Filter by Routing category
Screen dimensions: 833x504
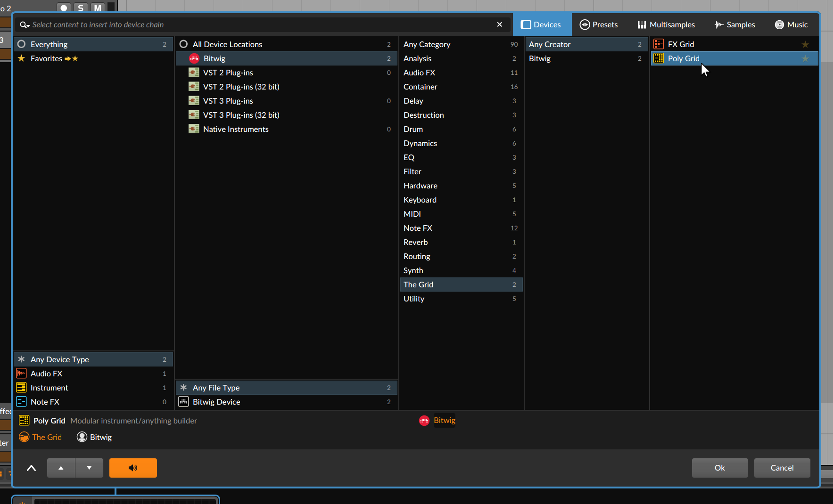(x=461, y=256)
